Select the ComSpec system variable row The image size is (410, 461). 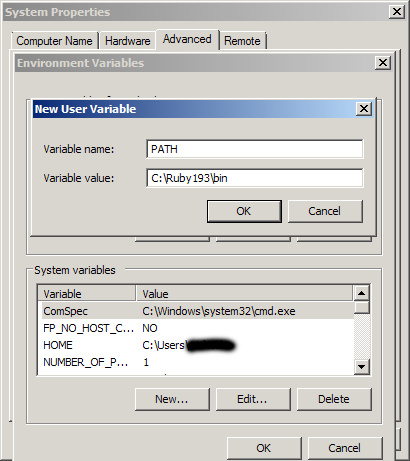pos(196,311)
